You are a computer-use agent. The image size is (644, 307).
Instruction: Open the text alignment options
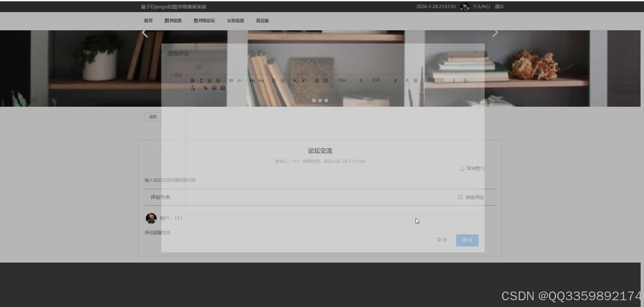pyautogui.click(x=465, y=80)
